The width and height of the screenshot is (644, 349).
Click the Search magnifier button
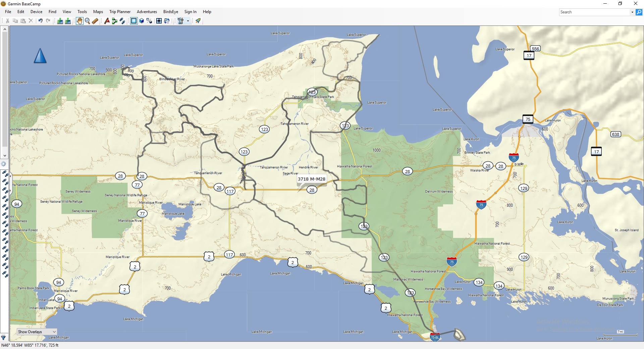(x=639, y=12)
